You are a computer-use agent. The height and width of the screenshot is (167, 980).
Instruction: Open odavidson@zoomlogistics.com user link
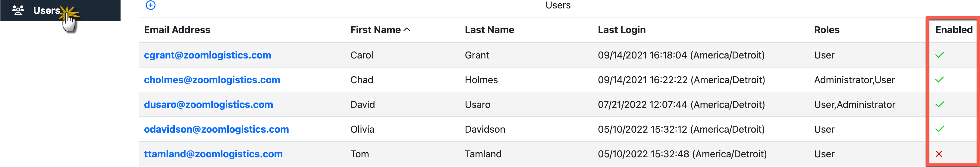coord(216,129)
